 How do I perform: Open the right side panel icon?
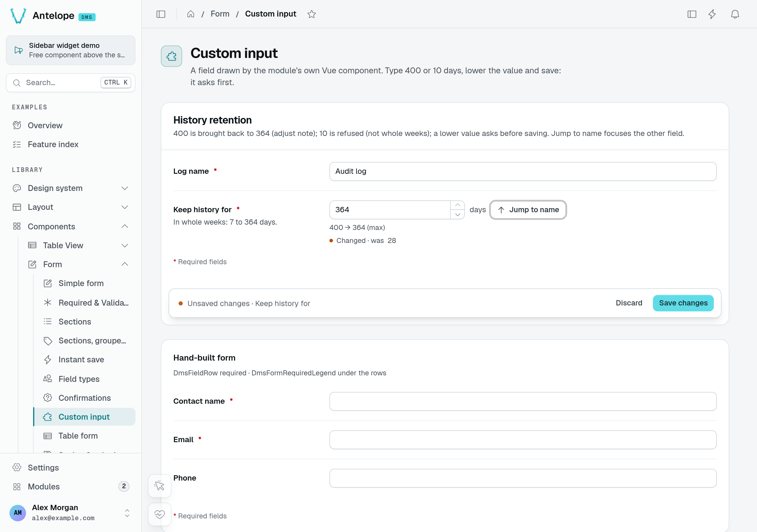(x=692, y=14)
